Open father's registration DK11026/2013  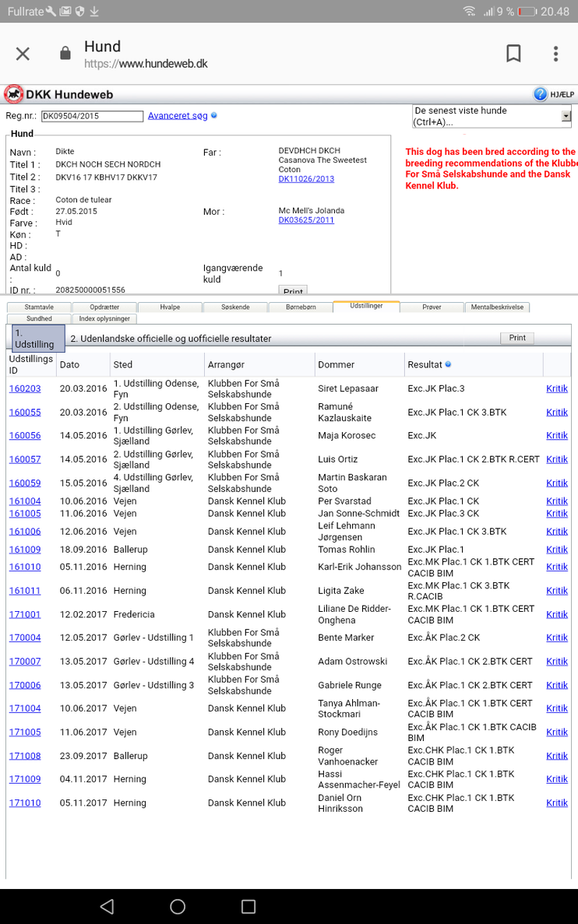coord(306,178)
